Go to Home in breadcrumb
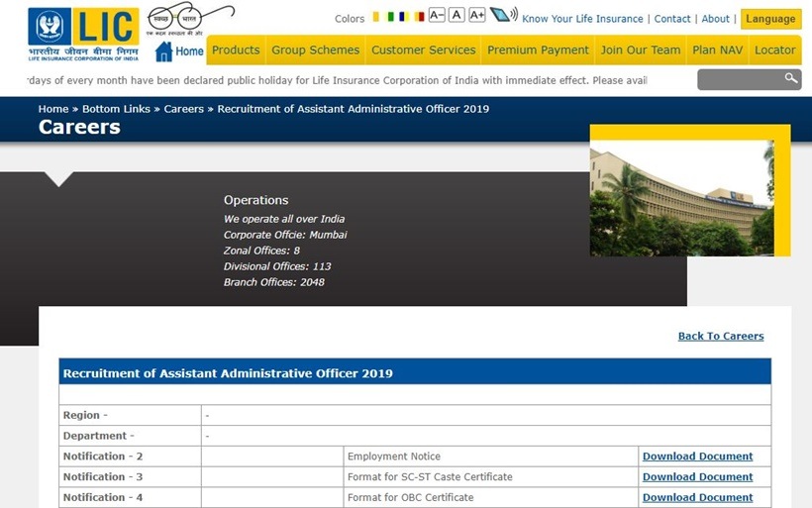Image resolution: width=812 pixels, height=508 pixels. tap(53, 109)
